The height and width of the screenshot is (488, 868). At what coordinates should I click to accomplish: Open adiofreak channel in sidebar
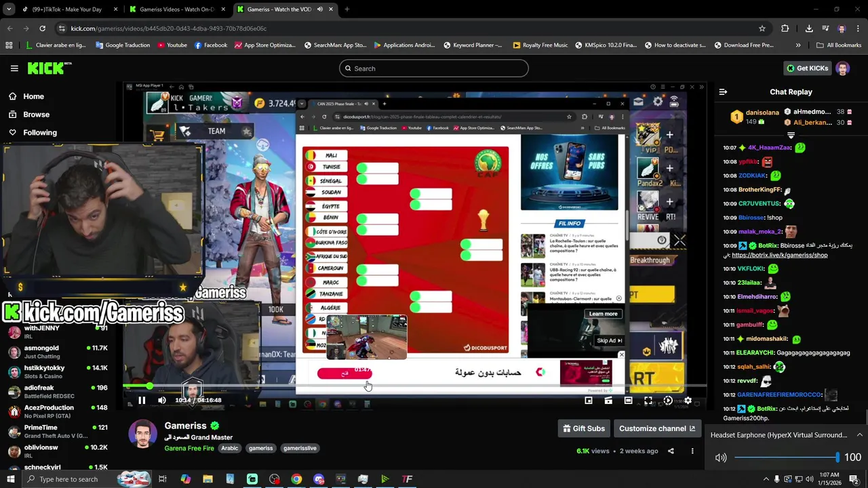click(58, 392)
